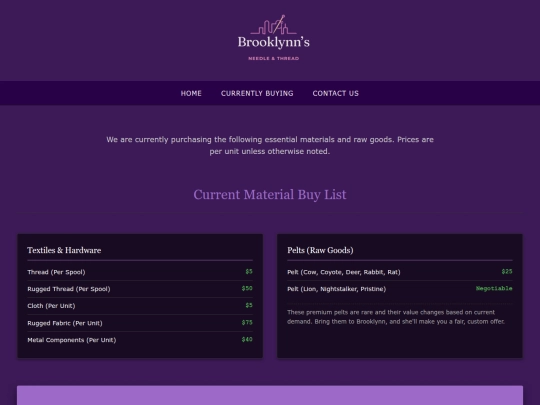Click the $75 Rugged Fabric price

point(247,322)
